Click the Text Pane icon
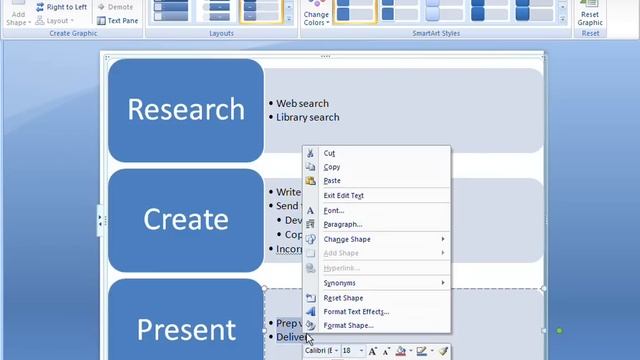Image resolution: width=640 pixels, height=360 pixels. pyautogui.click(x=101, y=20)
